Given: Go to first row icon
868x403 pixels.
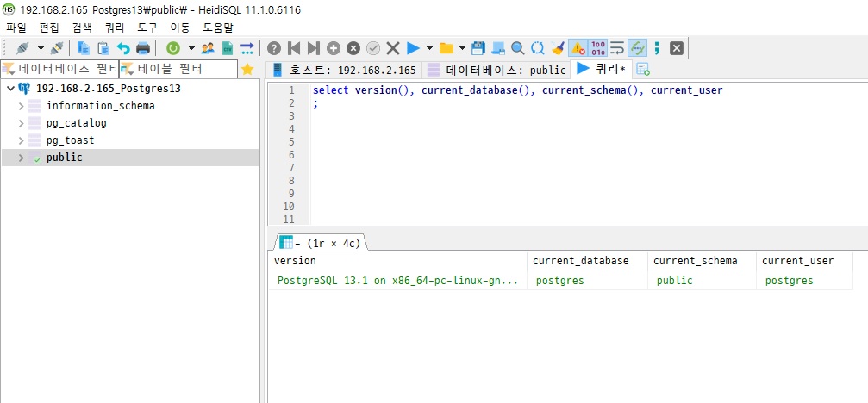Looking at the screenshot, I should (x=294, y=48).
